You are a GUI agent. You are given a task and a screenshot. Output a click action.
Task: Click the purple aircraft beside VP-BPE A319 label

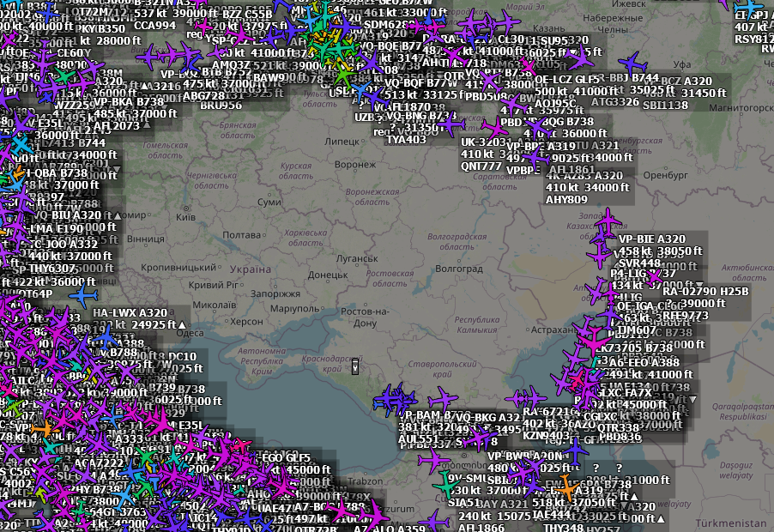click(x=535, y=159)
